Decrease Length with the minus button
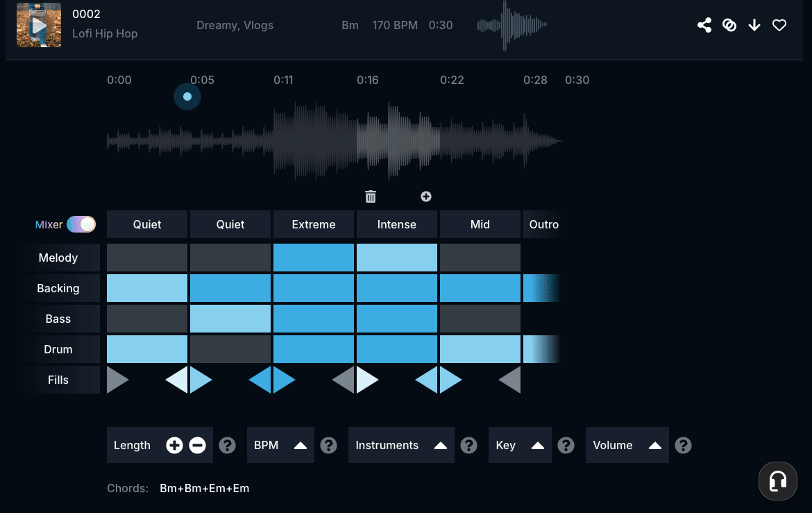This screenshot has height=513, width=812. [197, 445]
